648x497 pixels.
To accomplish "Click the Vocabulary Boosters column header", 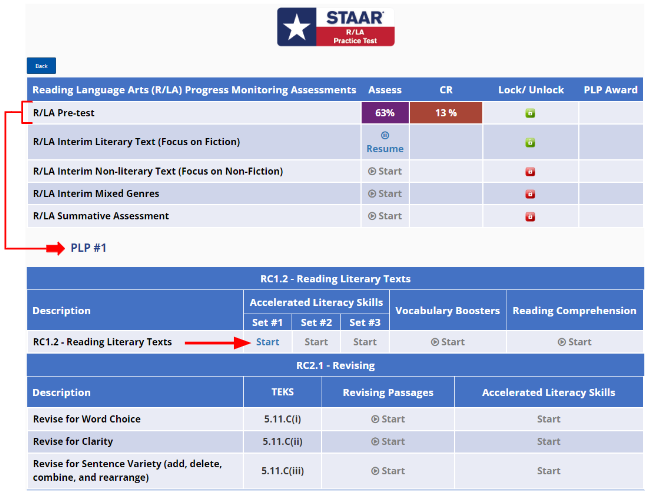I will point(448,310).
